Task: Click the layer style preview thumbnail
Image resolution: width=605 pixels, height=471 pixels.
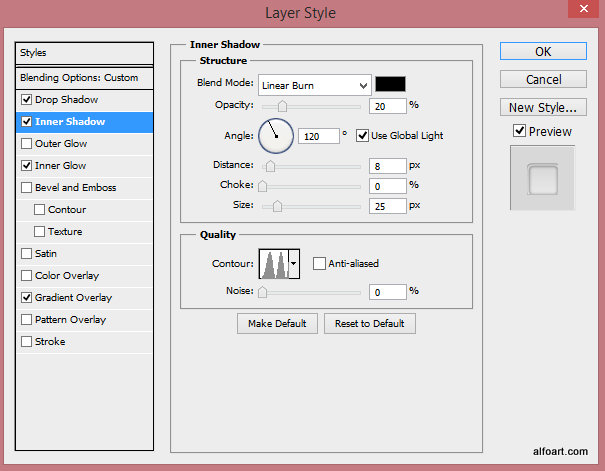Action: click(542, 179)
